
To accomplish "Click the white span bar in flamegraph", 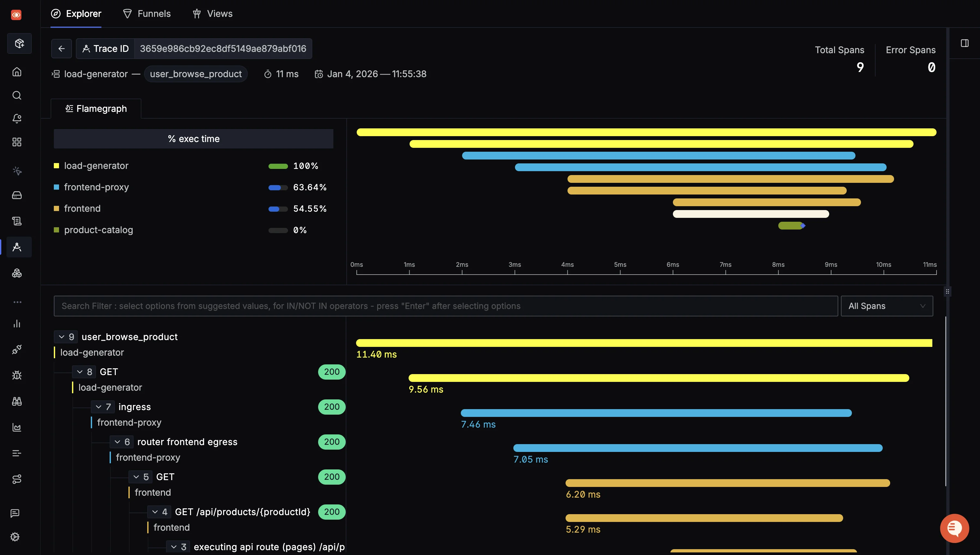I will tap(750, 214).
